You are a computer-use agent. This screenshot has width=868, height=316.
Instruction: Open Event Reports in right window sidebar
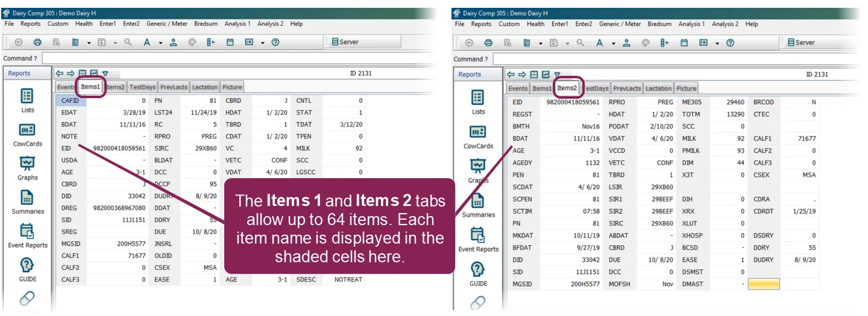[x=478, y=240]
